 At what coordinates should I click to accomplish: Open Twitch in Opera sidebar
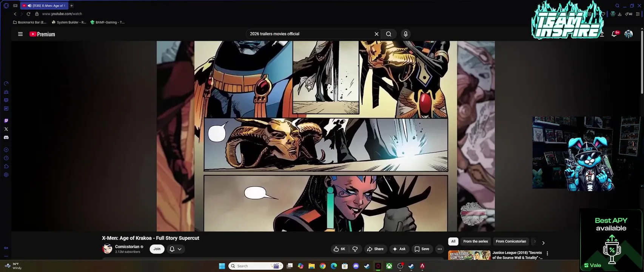pos(6,121)
